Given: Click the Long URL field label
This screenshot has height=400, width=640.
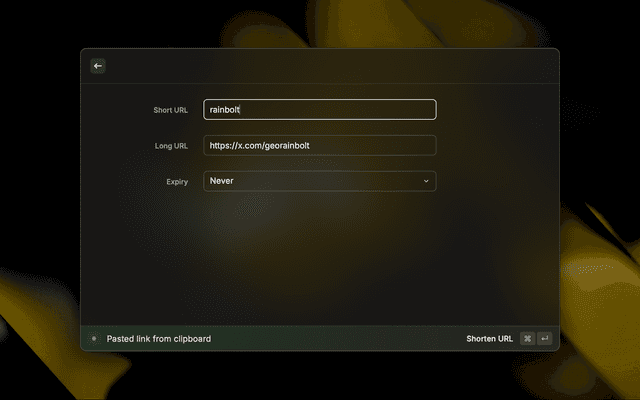Looking at the screenshot, I should [x=171, y=146].
